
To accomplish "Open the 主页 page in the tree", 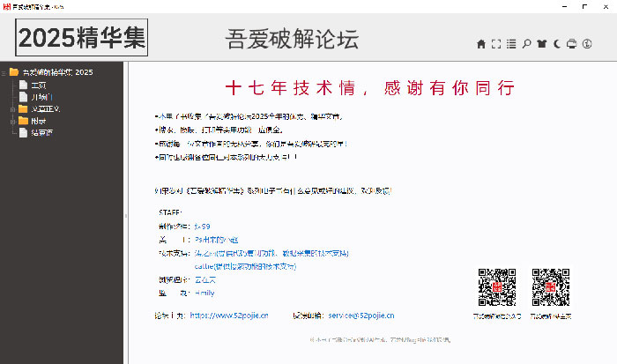I will (39, 85).
